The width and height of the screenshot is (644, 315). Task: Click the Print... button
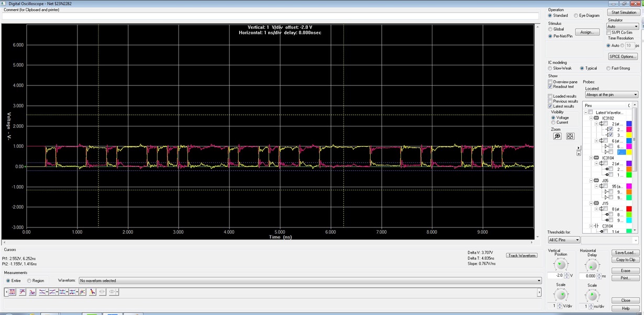[x=626, y=278]
